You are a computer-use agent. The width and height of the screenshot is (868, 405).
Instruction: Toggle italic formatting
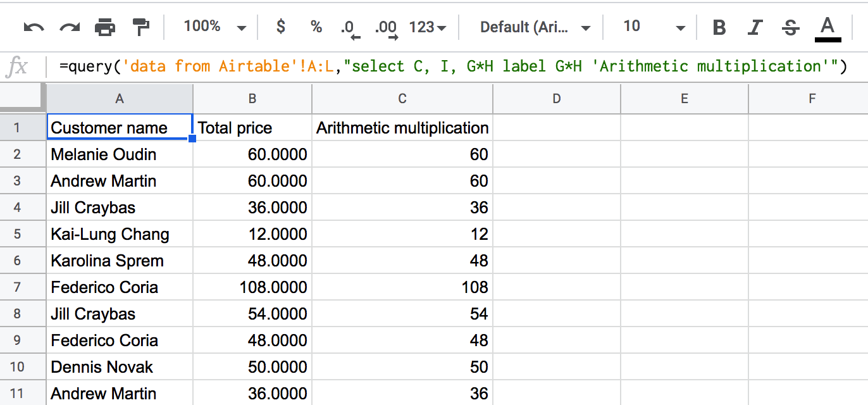tap(754, 27)
